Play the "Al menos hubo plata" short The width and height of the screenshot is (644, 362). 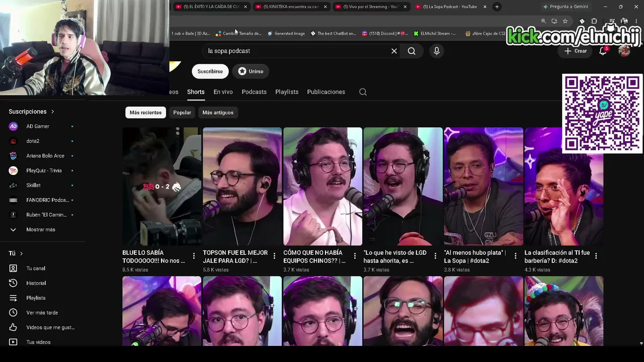[x=484, y=187]
